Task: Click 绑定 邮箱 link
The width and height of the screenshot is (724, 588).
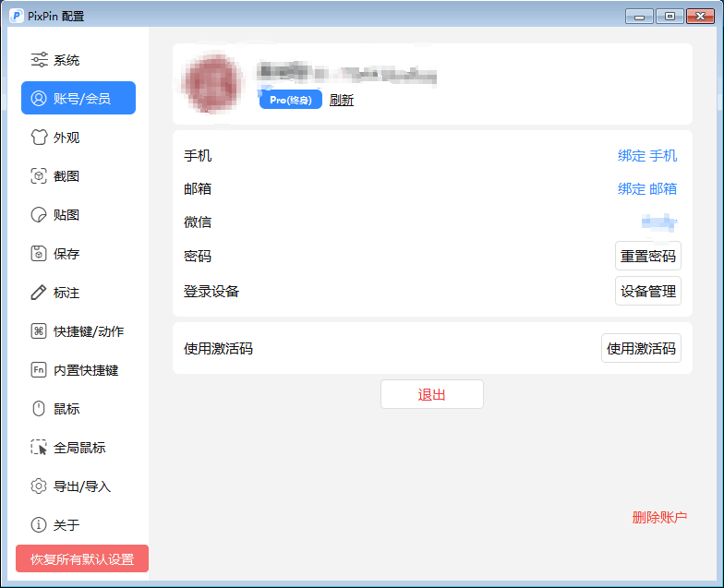Action: (647, 188)
